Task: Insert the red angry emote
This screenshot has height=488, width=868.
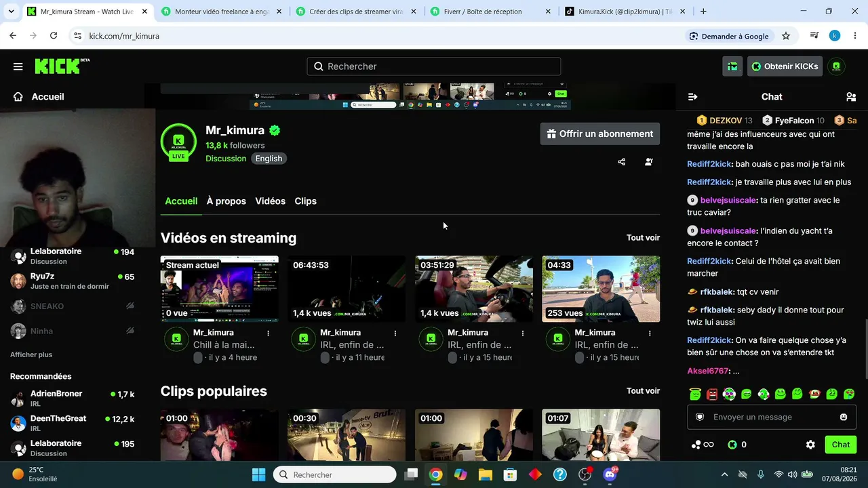Action: pyautogui.click(x=712, y=394)
